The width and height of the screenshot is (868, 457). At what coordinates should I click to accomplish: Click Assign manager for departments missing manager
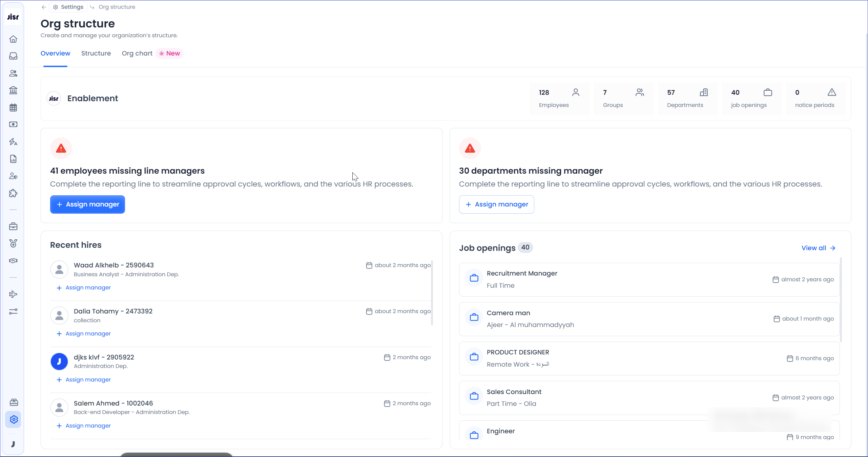click(496, 204)
